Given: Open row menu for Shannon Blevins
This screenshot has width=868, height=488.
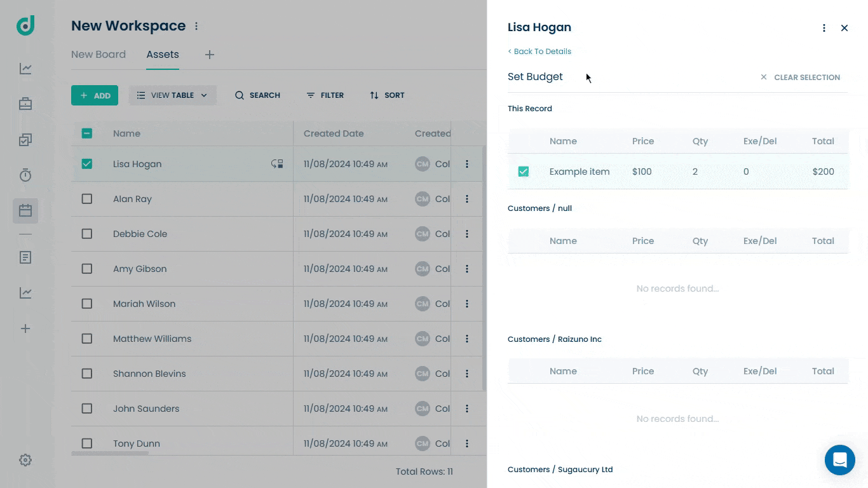Looking at the screenshot, I should pyautogui.click(x=467, y=374).
